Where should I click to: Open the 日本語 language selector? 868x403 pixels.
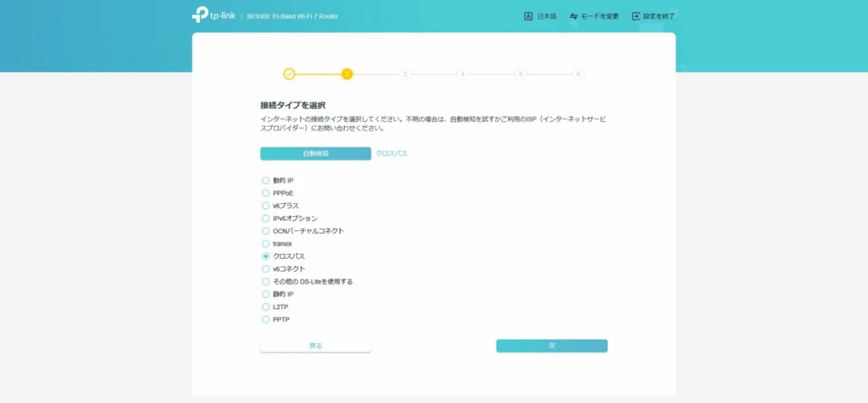pos(547,16)
